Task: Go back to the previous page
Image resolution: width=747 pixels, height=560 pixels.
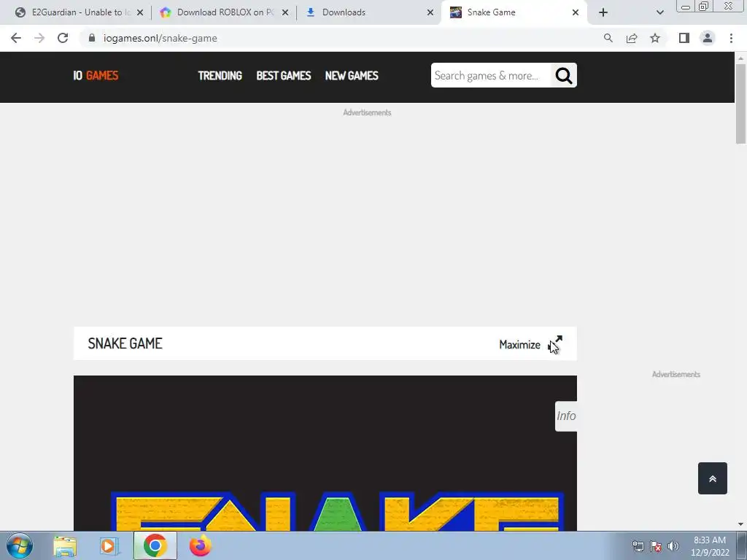Action: tap(16, 38)
